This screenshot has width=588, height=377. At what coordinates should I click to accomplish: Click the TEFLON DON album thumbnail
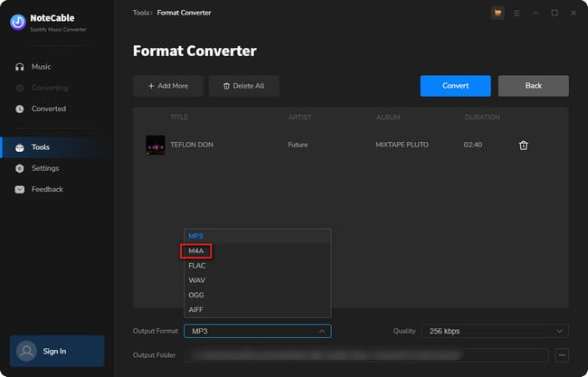(156, 145)
